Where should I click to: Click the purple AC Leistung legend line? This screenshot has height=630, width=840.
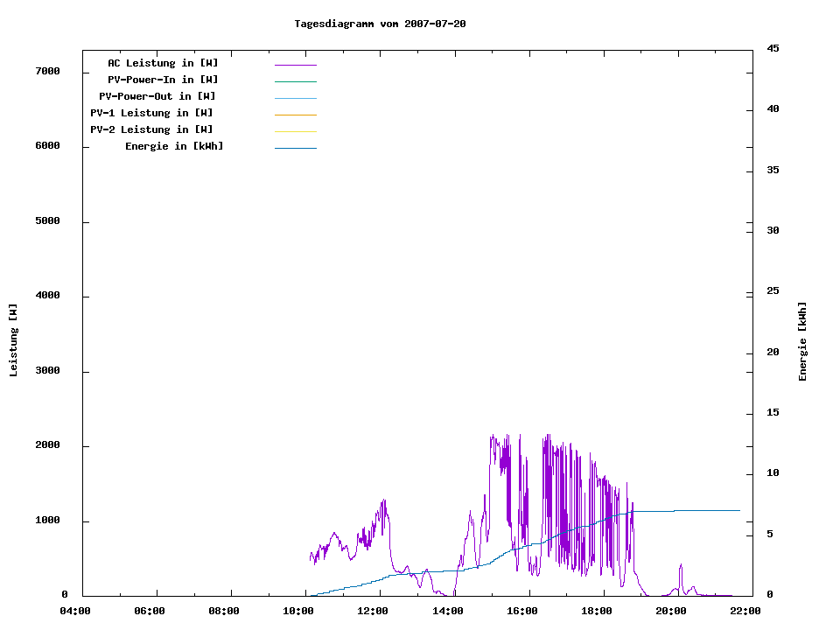[295, 65]
